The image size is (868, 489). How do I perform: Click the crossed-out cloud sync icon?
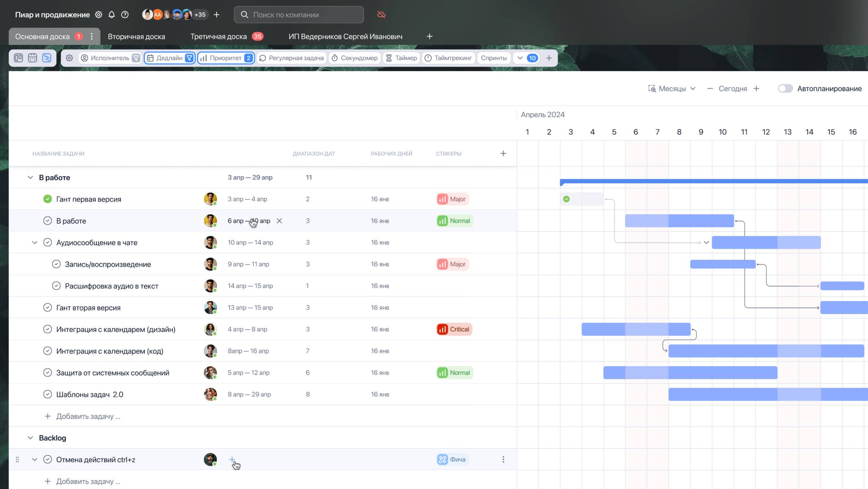point(381,15)
